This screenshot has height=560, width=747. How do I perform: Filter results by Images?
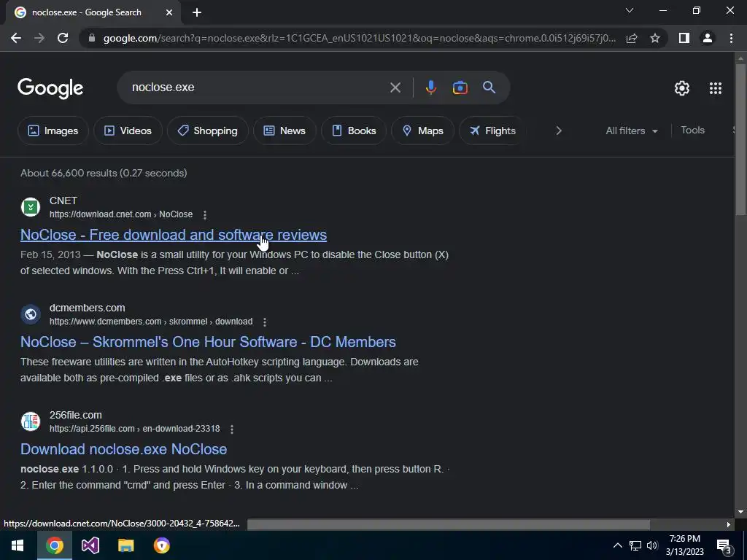coord(53,131)
